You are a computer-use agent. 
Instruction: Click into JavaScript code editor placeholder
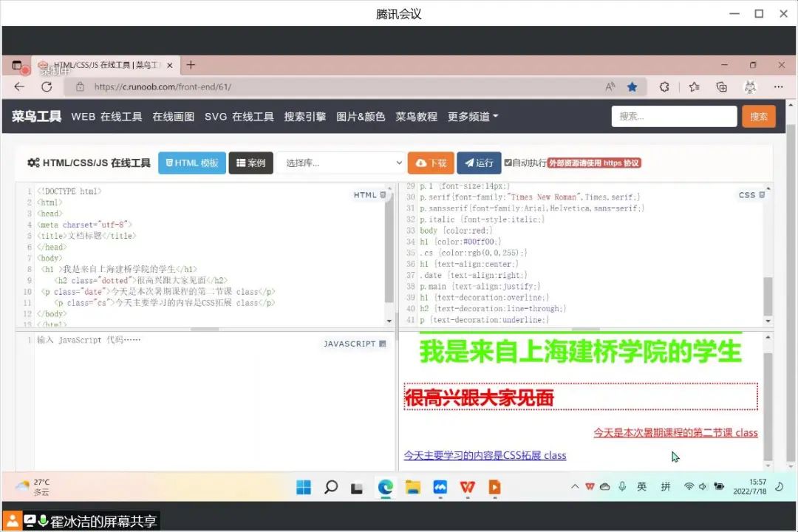pos(89,340)
